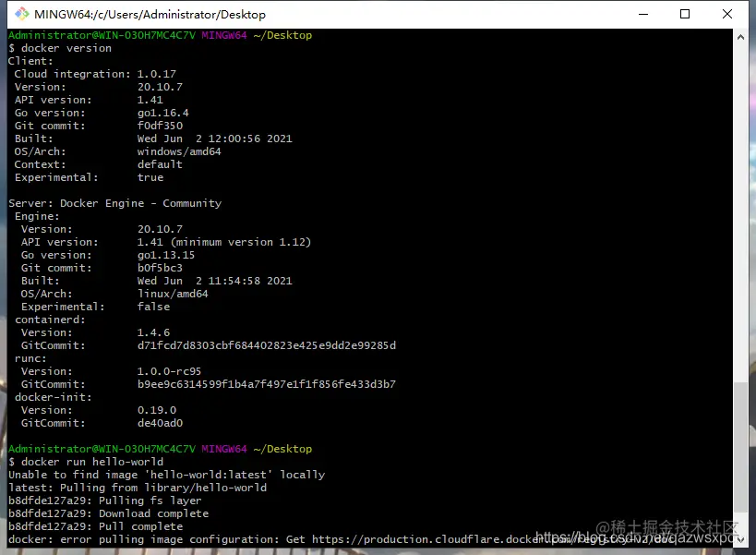Image resolution: width=756 pixels, height=555 pixels.
Task: Click the 'runc:' section label
Action: tap(30, 358)
